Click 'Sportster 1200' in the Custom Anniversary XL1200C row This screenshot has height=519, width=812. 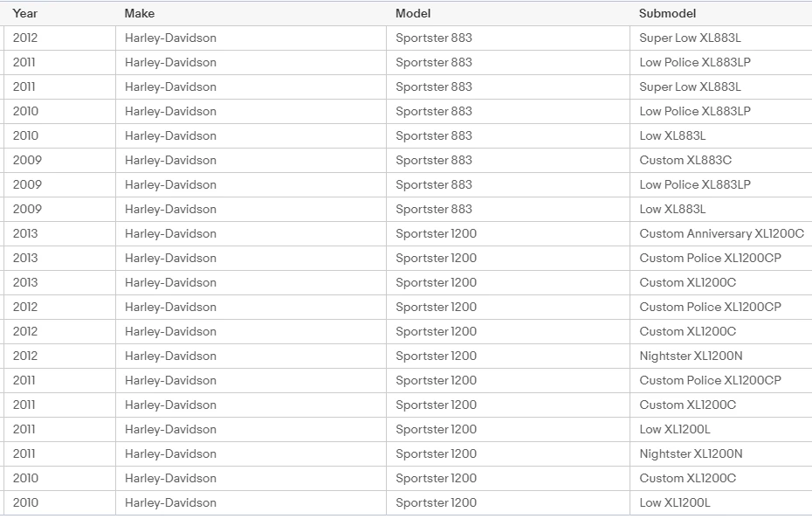436,234
